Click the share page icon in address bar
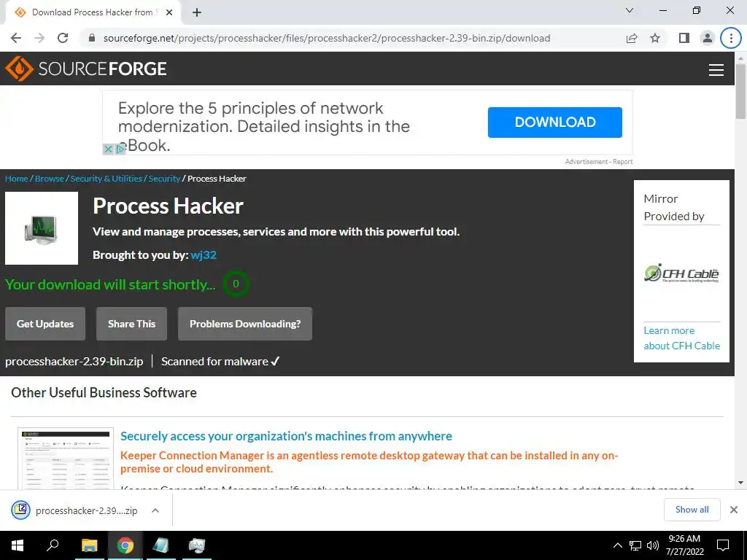This screenshot has height=560, width=747. point(632,38)
